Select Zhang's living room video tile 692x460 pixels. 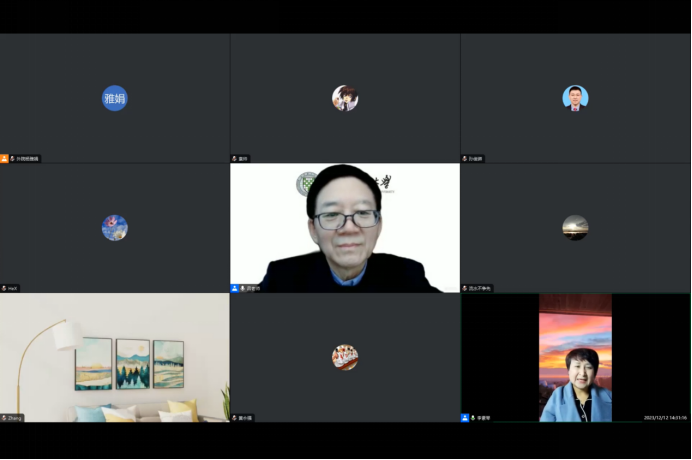pos(115,355)
